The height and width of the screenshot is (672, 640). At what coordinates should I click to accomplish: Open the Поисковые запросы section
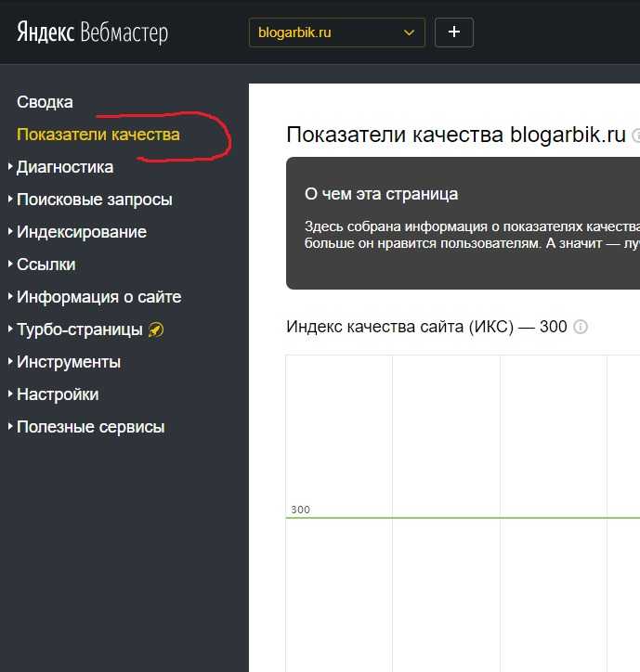pyautogui.click(x=95, y=200)
